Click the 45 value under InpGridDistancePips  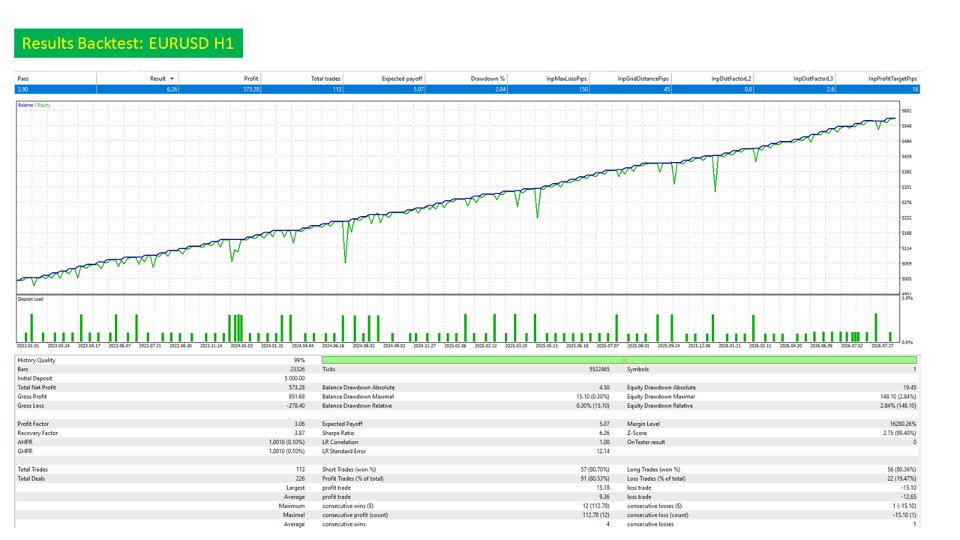[667, 89]
